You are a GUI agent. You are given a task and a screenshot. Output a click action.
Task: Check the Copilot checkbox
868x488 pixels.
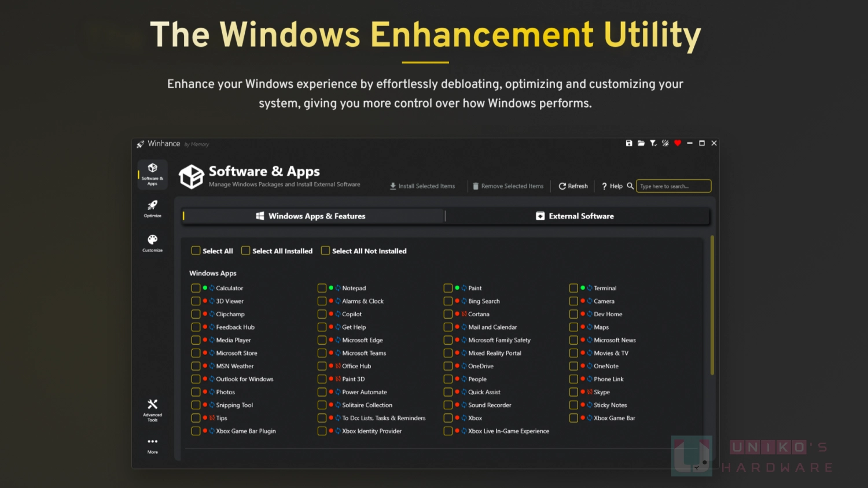coord(322,314)
